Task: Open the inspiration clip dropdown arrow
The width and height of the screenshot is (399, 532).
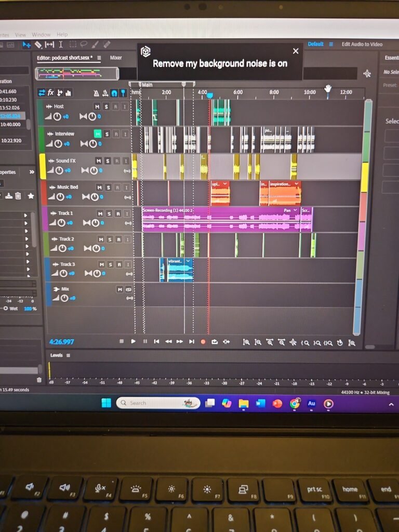Action: pyautogui.click(x=297, y=184)
